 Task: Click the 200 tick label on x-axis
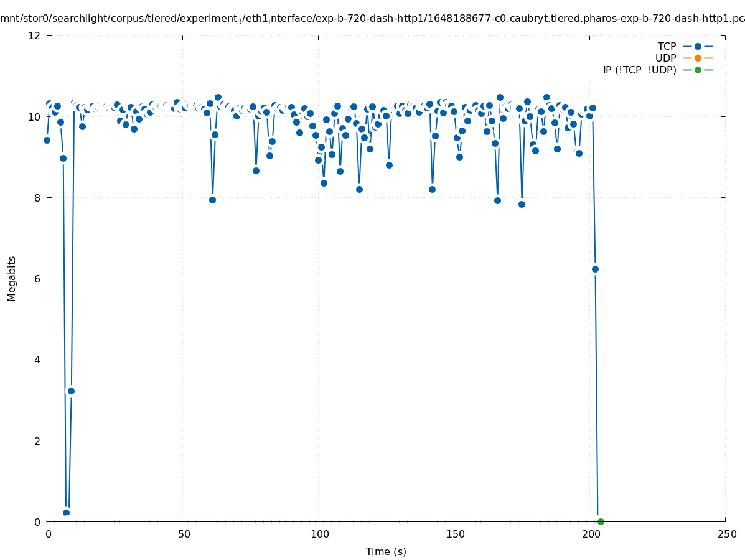(x=590, y=534)
